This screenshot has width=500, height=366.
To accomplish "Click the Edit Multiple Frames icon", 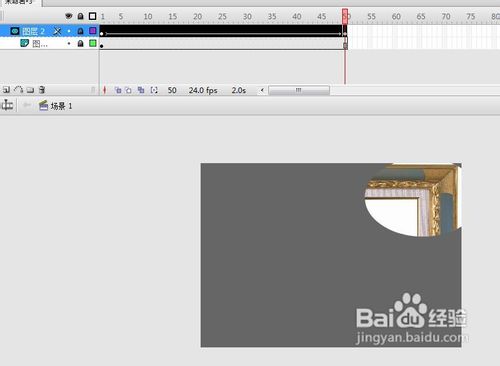I will pos(141,90).
